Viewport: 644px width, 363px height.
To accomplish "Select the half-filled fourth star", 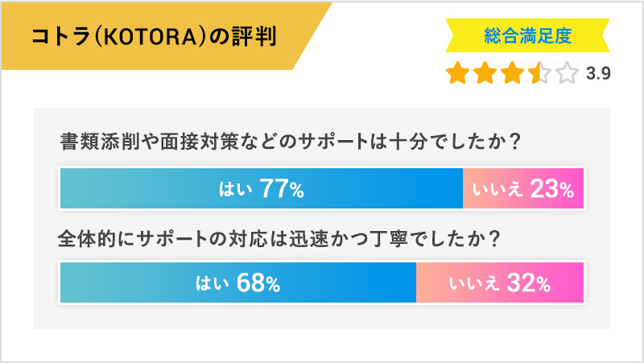I will [x=539, y=73].
